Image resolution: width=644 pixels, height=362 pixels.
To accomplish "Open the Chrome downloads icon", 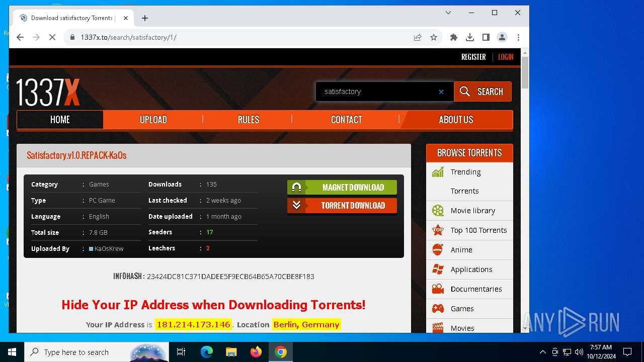I will point(470,37).
